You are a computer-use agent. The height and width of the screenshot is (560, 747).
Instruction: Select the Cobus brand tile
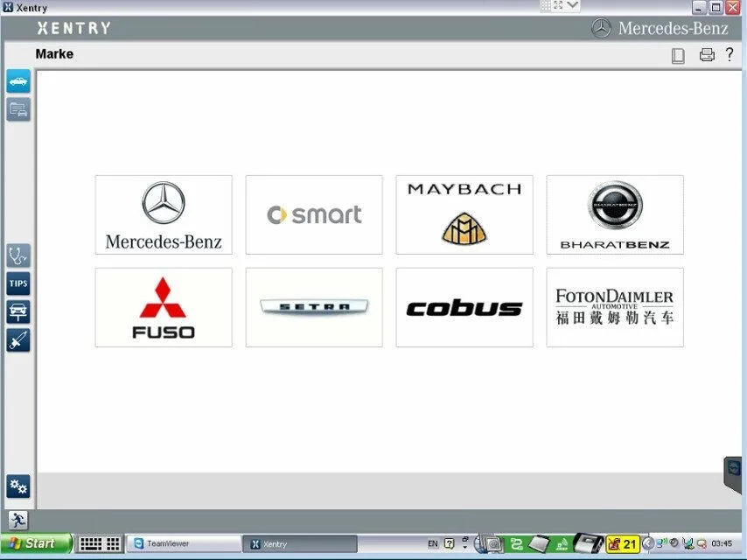pos(464,307)
